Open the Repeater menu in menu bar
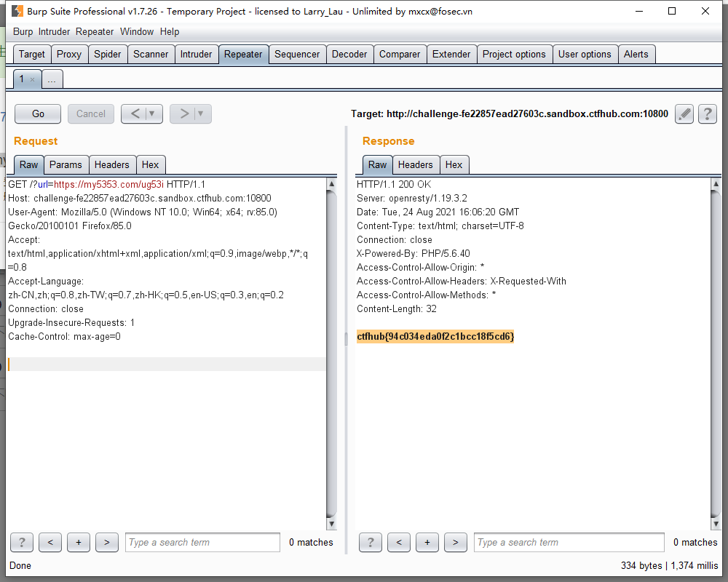The width and height of the screenshot is (728, 582). click(x=95, y=31)
